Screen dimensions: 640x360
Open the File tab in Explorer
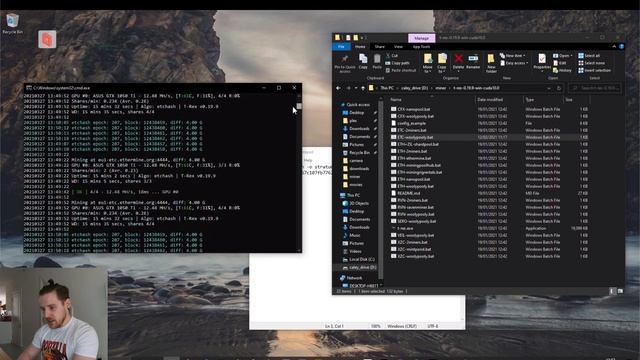point(341,47)
